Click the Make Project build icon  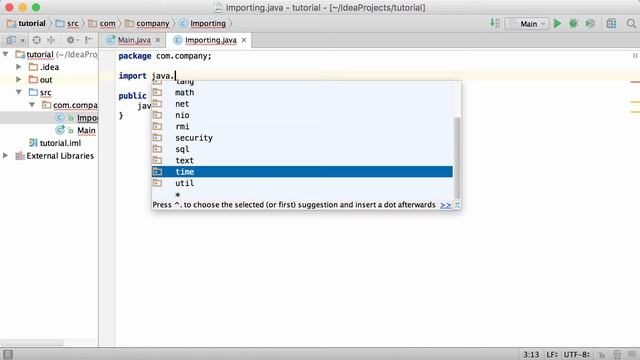(495, 23)
